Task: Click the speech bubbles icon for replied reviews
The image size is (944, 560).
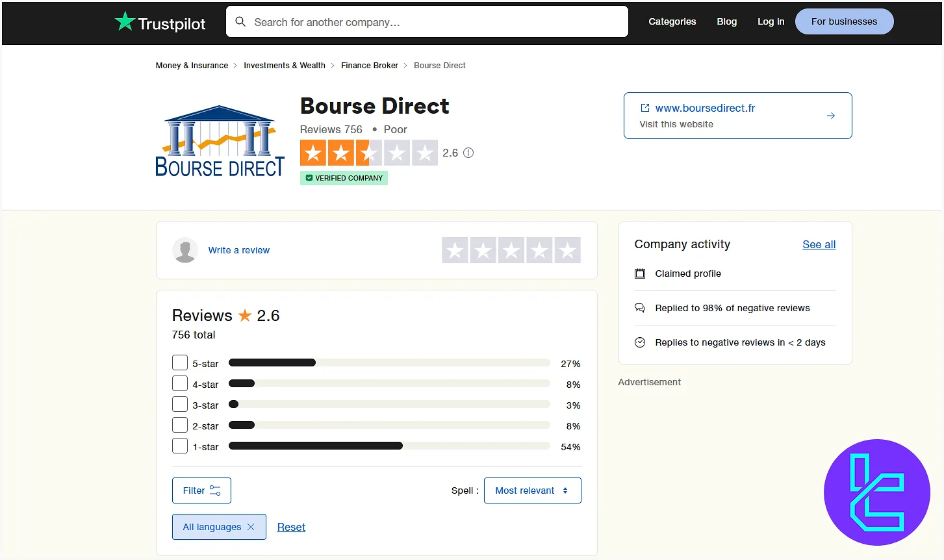Action: (x=640, y=308)
